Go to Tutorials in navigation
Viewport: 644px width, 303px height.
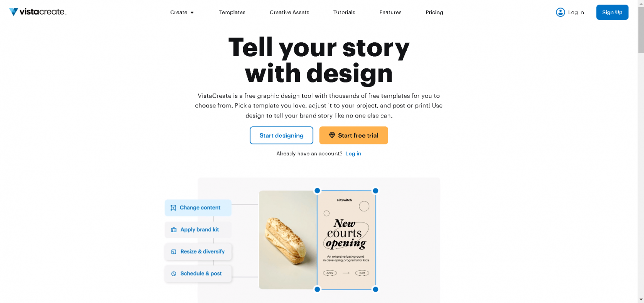click(x=344, y=12)
